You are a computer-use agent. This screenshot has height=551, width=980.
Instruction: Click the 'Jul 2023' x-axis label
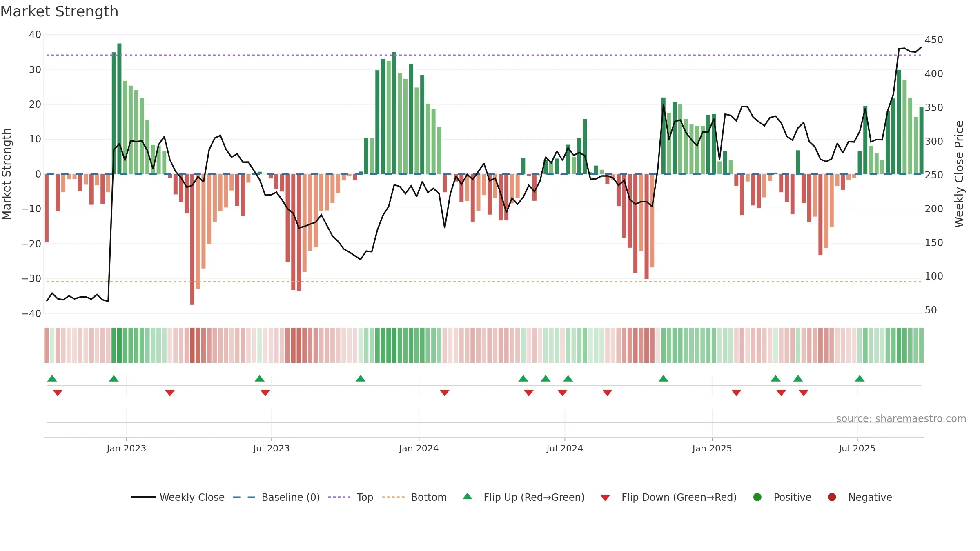(272, 448)
